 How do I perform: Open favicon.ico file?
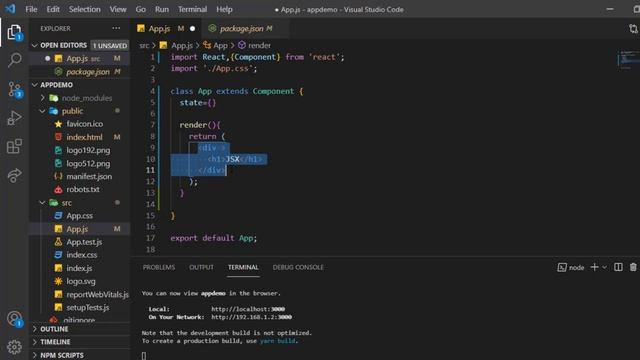click(x=80, y=124)
